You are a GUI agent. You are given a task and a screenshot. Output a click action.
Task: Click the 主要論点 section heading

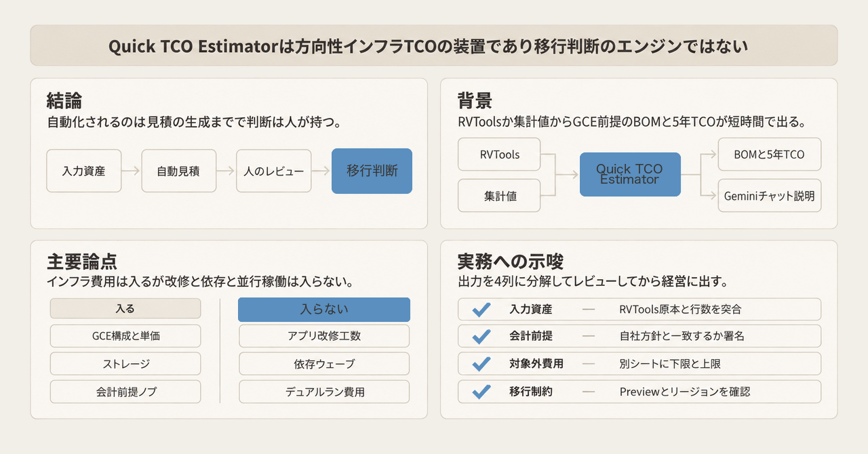point(82,262)
